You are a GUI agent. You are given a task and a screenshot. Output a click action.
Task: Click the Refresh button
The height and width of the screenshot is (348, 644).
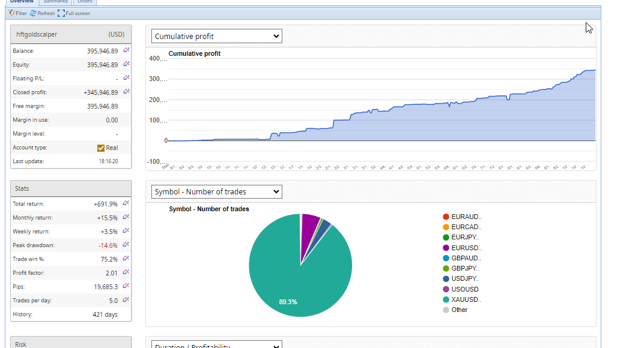(42, 13)
